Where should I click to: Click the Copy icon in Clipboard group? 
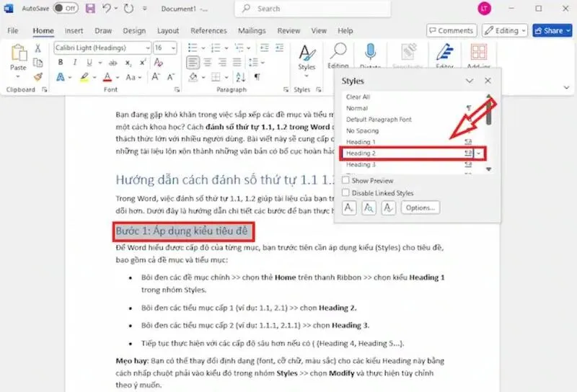[x=38, y=63]
